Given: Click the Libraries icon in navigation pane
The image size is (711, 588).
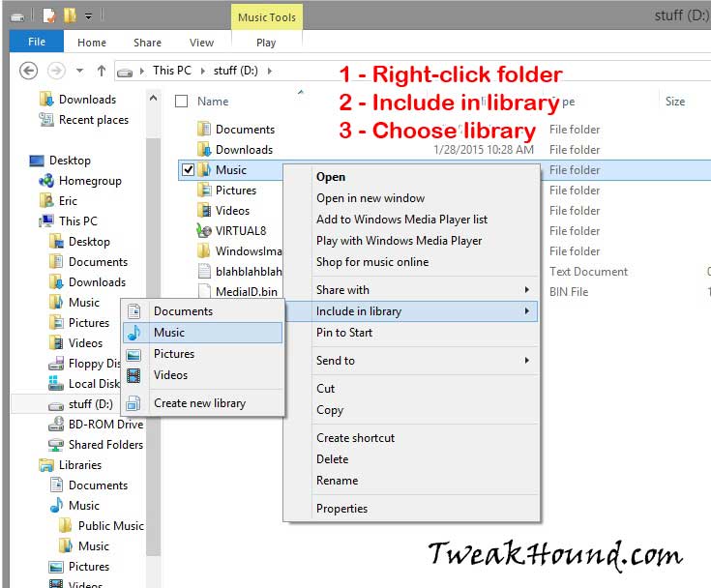Looking at the screenshot, I should [46, 464].
